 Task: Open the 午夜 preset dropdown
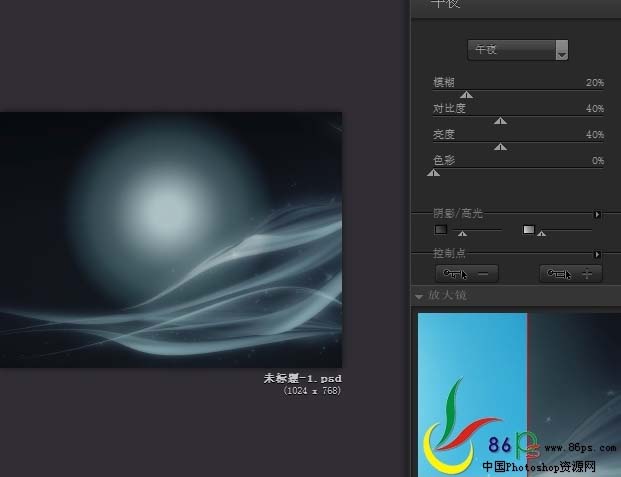click(518, 50)
